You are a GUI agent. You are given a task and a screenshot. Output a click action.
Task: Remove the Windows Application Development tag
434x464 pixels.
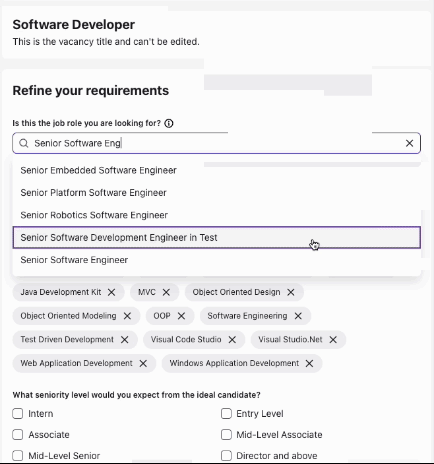(x=309, y=363)
